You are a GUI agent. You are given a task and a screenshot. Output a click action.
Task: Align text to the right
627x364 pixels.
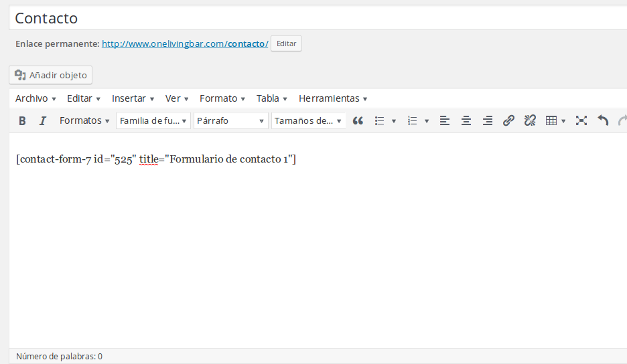tap(488, 120)
